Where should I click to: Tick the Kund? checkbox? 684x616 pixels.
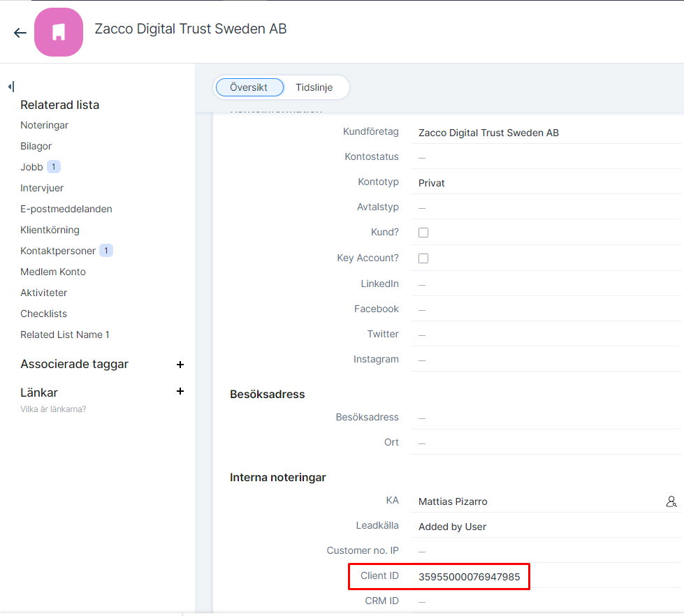(x=423, y=233)
